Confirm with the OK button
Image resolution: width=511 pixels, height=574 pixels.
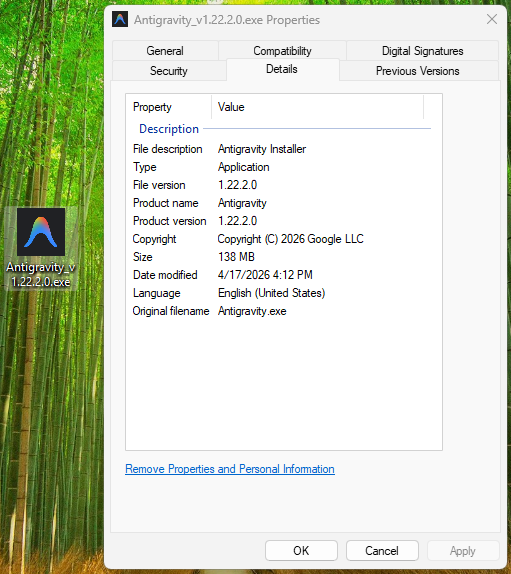[x=301, y=551]
